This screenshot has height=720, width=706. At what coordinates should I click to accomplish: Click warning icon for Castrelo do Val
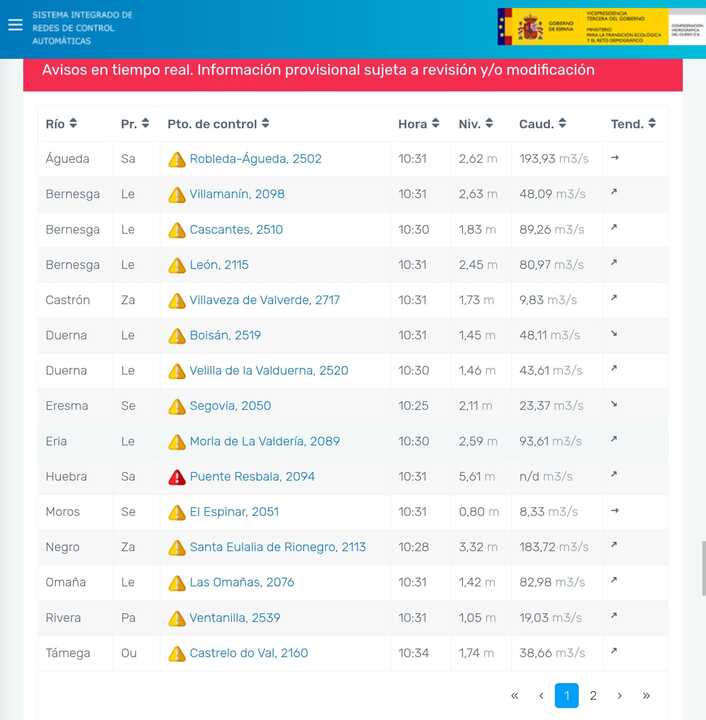click(177, 654)
